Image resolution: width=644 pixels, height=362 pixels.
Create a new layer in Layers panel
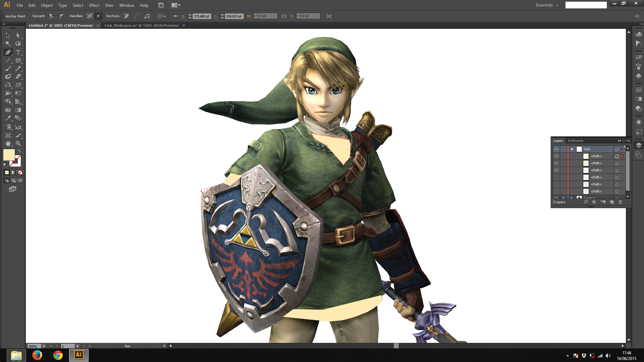611,202
